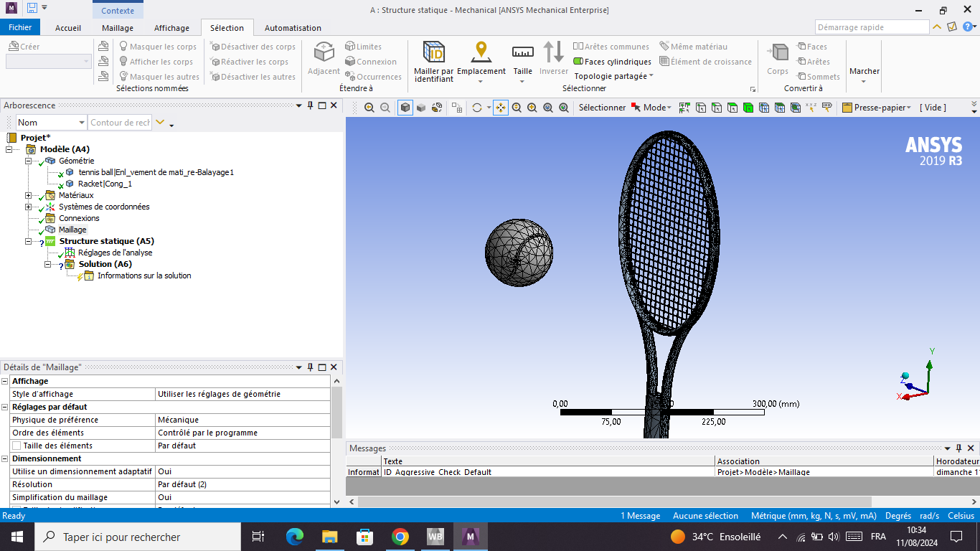
Task: Collapse the Affichage section in details
Action: coord(5,381)
